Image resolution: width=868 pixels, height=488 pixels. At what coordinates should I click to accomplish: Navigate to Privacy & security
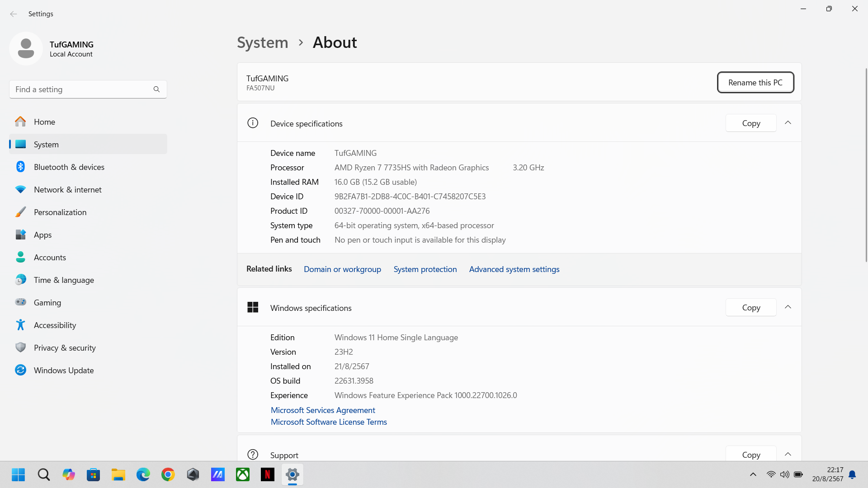tap(88, 347)
